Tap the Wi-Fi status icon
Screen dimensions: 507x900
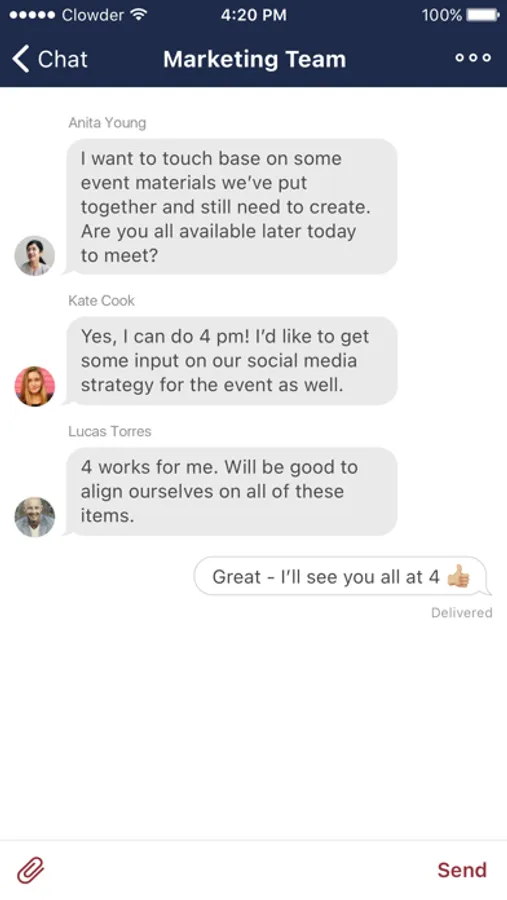tap(139, 14)
